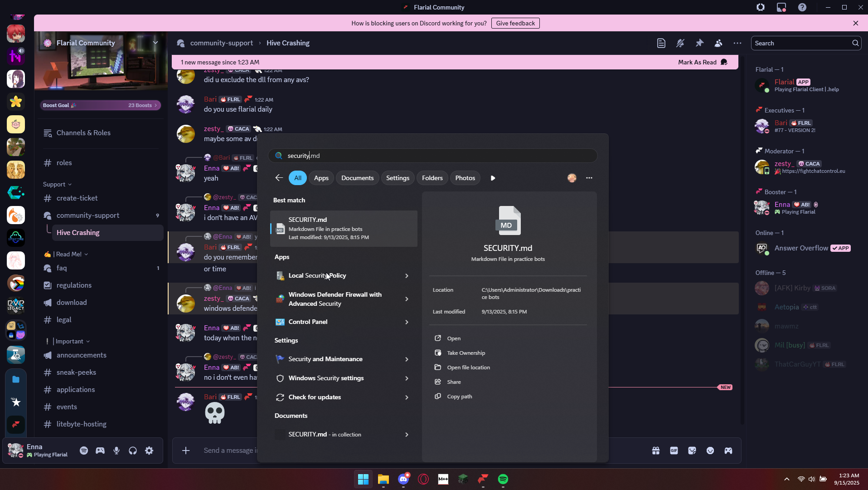Open channel header more options ellipsis
Viewport: 868px width, 490px height.
tap(737, 43)
